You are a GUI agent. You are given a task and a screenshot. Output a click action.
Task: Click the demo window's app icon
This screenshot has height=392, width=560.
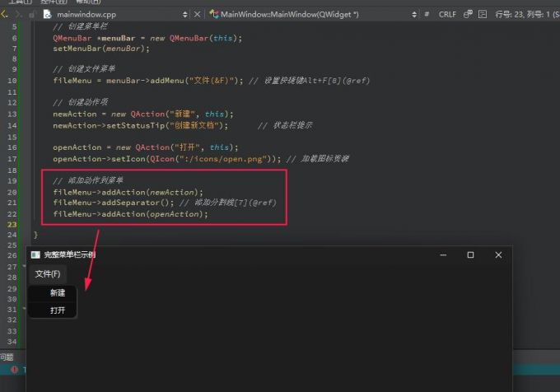tap(35, 255)
